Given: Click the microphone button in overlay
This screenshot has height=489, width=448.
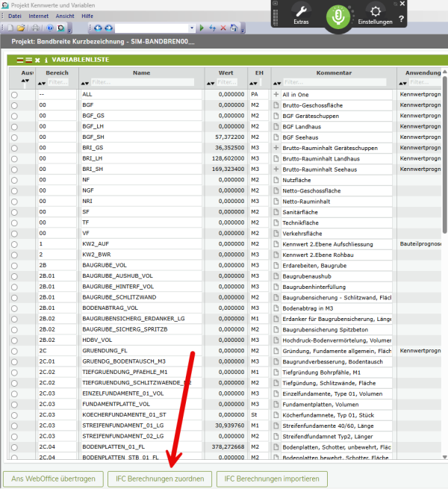Looking at the screenshot, I should pos(339,16).
